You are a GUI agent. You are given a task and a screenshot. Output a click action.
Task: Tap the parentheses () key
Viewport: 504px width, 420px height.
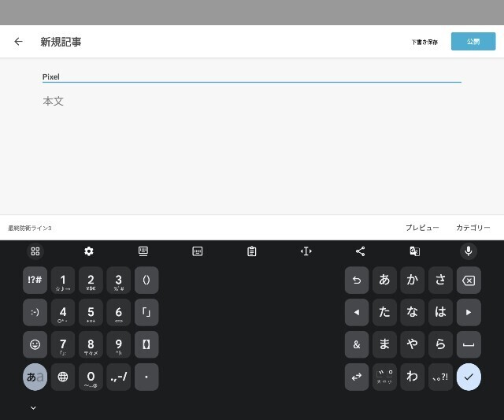point(146,280)
